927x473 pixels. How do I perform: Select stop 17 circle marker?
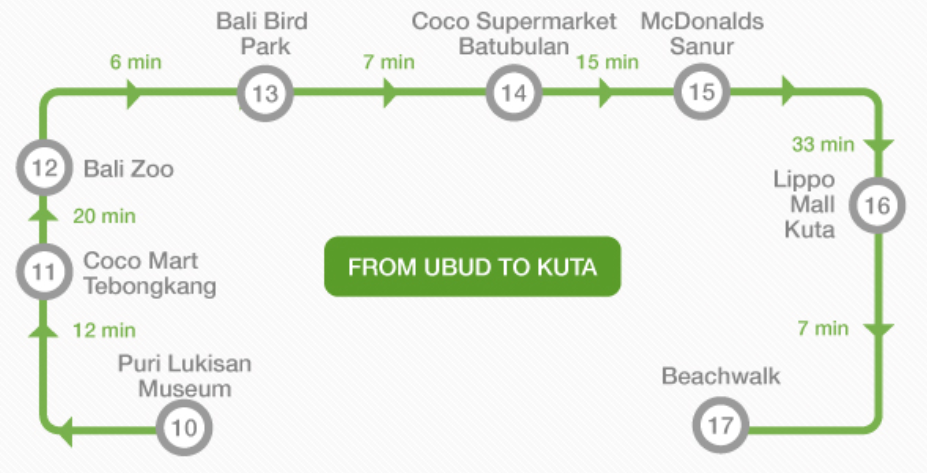pos(721,425)
